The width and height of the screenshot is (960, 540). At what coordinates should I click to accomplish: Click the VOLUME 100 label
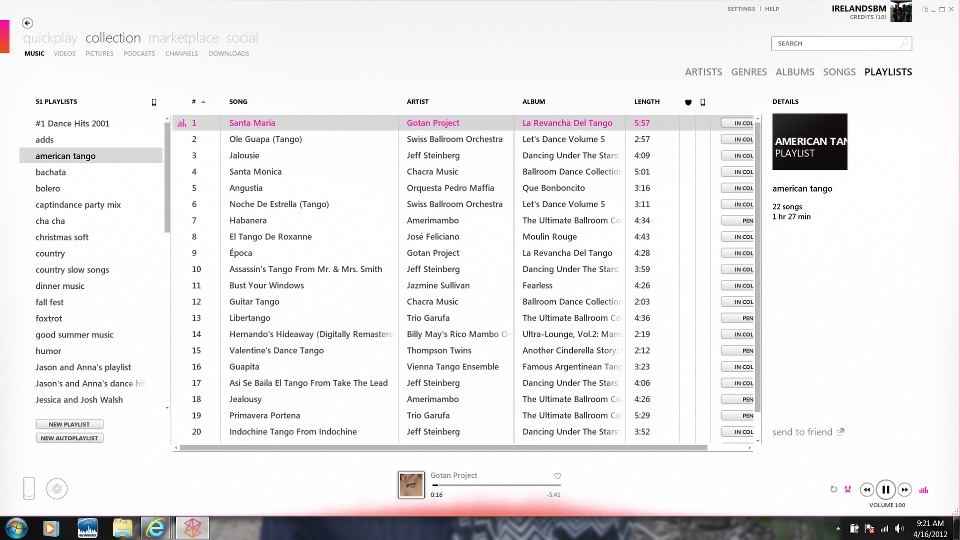(887, 505)
